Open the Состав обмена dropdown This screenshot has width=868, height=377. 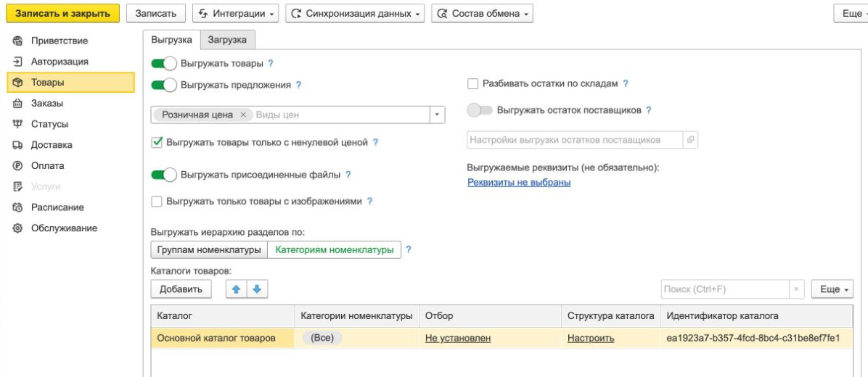click(x=482, y=14)
